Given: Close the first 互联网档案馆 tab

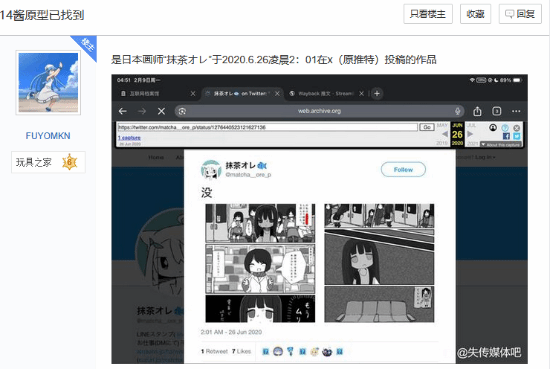Looking at the screenshot, I should pyautogui.click(x=193, y=94).
